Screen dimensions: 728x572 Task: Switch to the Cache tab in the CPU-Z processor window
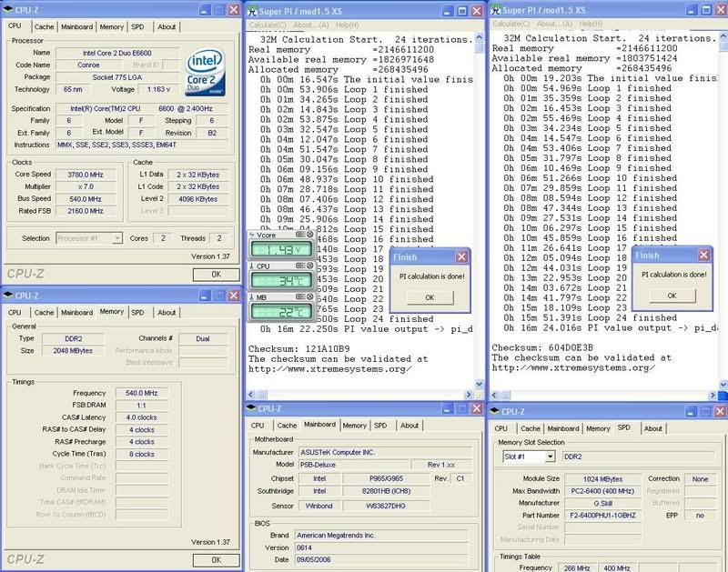point(44,27)
